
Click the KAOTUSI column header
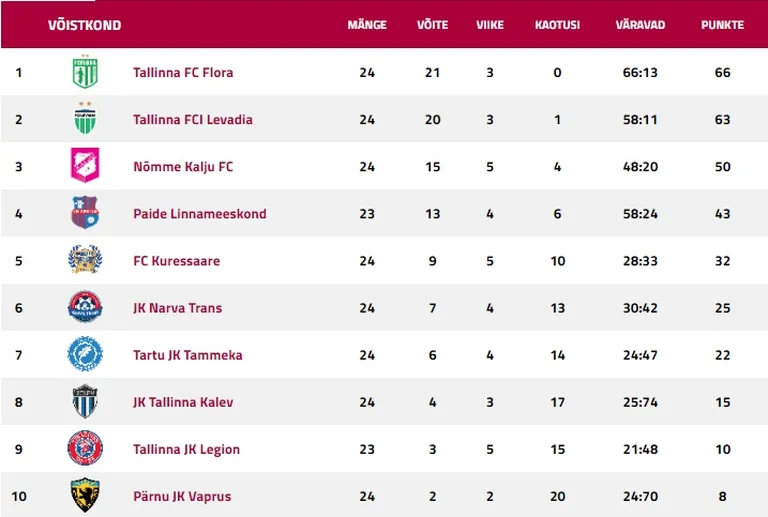(557, 25)
